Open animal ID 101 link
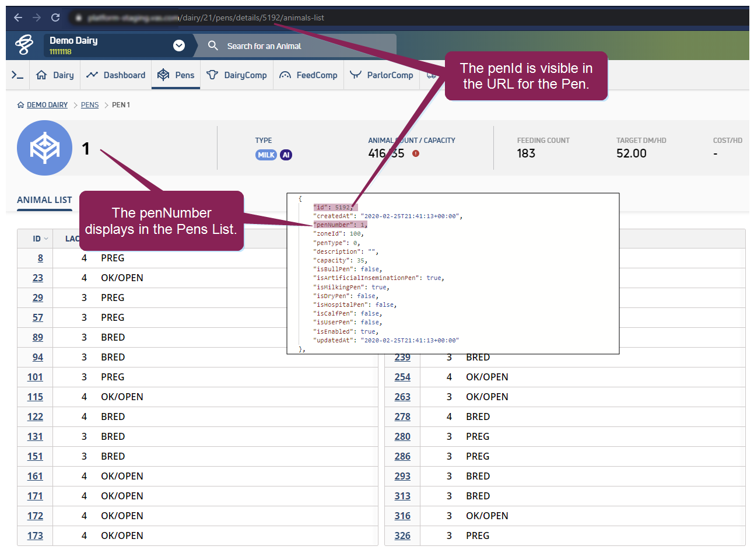This screenshot has height=560, width=754. point(35,377)
